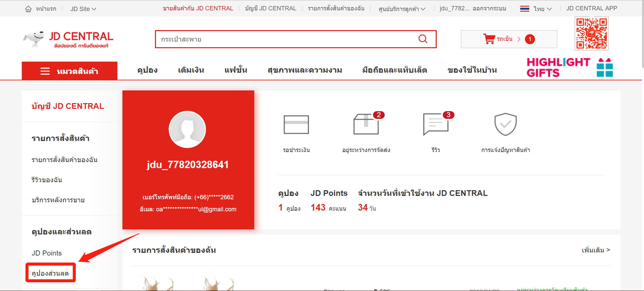Open the หมวดสินค้า category menu
Image resolution: width=644 pixels, height=291 pixels.
coord(69,71)
